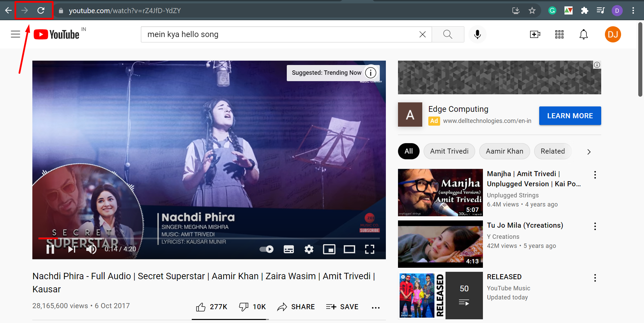
Task: Open YouTube hamburger guide menu
Action: pyautogui.click(x=16, y=34)
